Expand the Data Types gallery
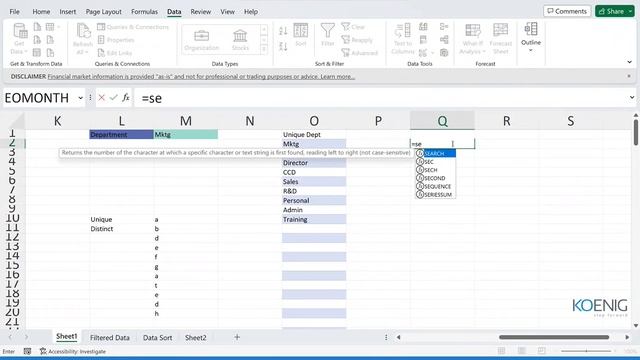This screenshot has height=360, width=640. [x=264, y=49]
